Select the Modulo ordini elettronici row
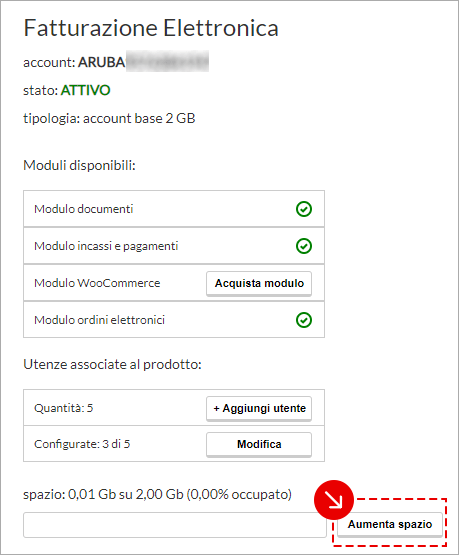The image size is (459, 555). 174,320
